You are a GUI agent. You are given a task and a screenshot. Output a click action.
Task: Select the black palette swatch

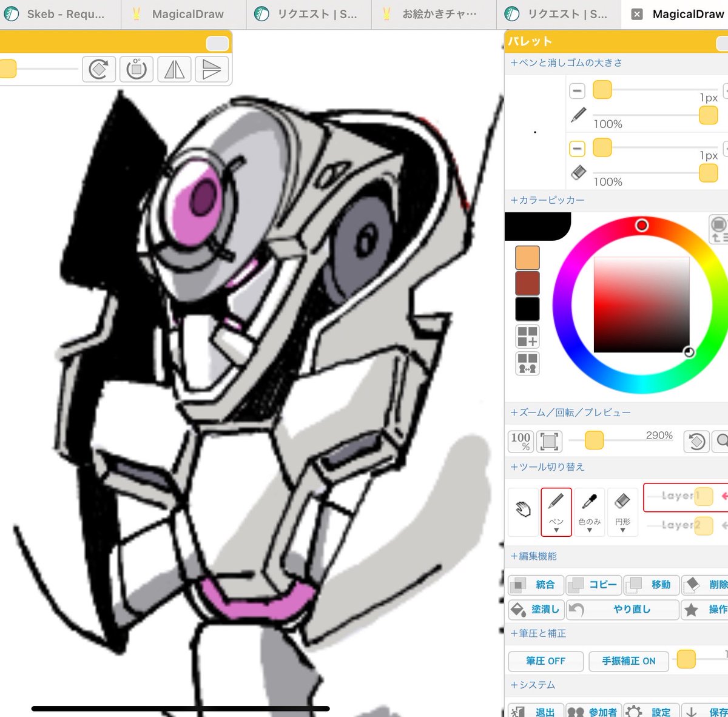[527, 309]
